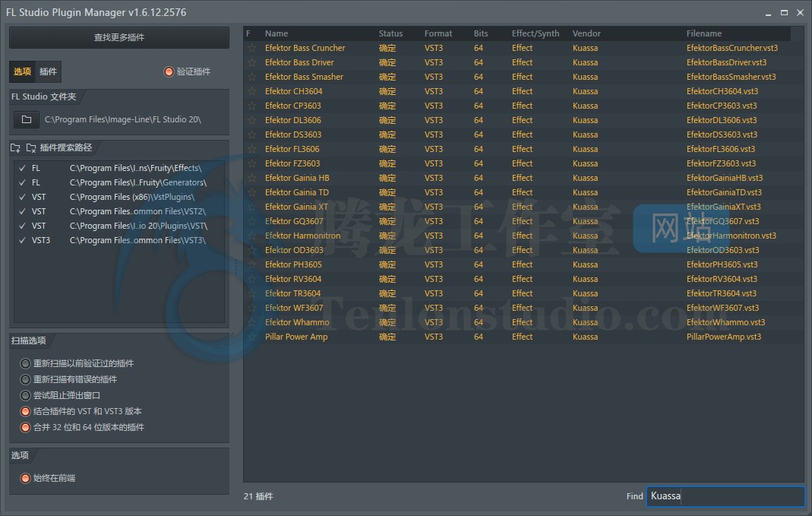Toggle star for Efektor FL3606
Screen dimensions: 812x516
tap(251, 149)
